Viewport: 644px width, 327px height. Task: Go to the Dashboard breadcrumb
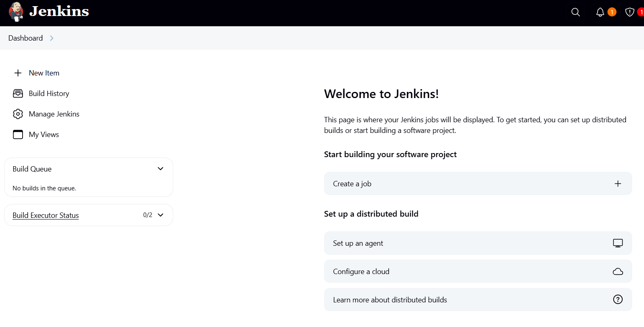pos(25,38)
